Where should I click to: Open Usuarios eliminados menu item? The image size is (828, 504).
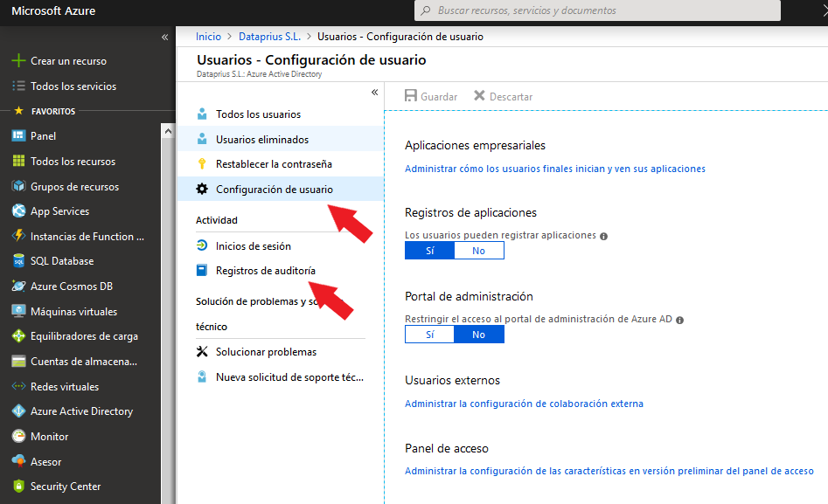[281, 139]
